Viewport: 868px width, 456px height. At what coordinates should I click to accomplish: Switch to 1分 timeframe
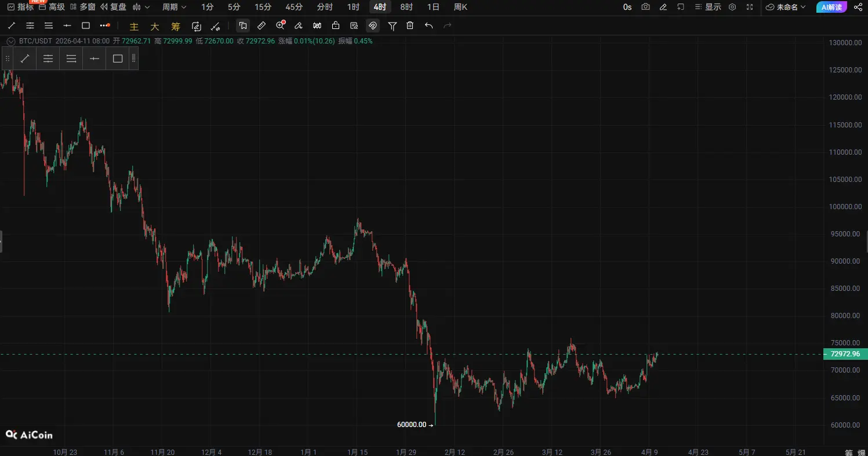(207, 7)
